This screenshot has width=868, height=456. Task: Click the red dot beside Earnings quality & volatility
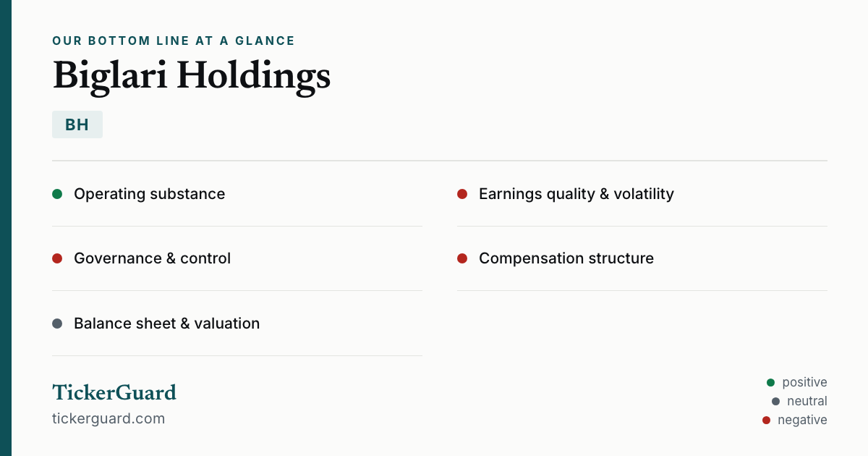[462, 194]
